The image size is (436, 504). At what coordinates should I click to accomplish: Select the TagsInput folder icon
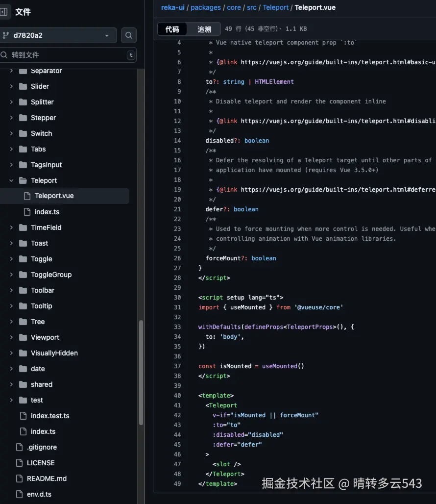click(23, 165)
